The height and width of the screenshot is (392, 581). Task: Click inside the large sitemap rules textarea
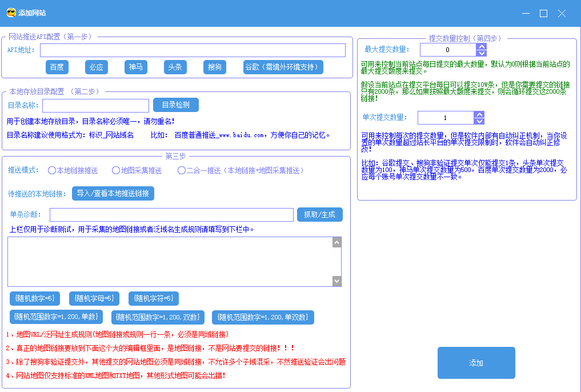pos(170,262)
